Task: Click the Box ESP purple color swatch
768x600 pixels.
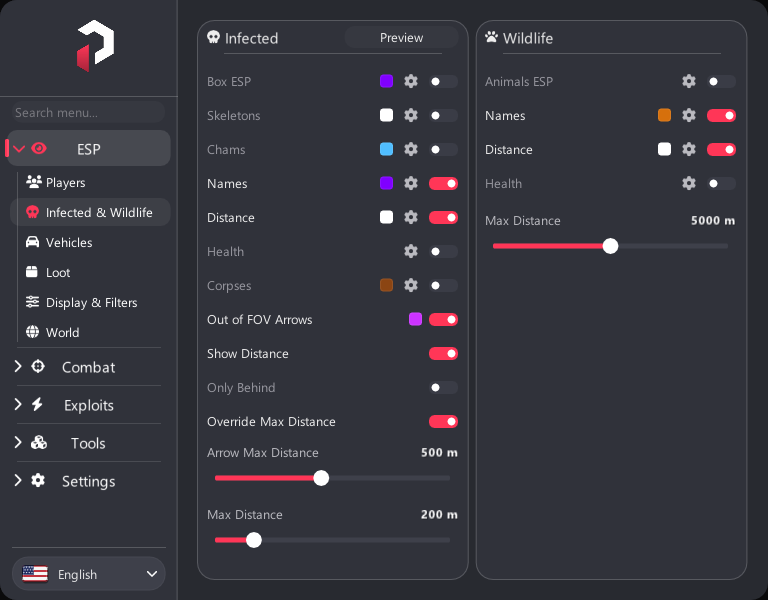Action: [386, 81]
